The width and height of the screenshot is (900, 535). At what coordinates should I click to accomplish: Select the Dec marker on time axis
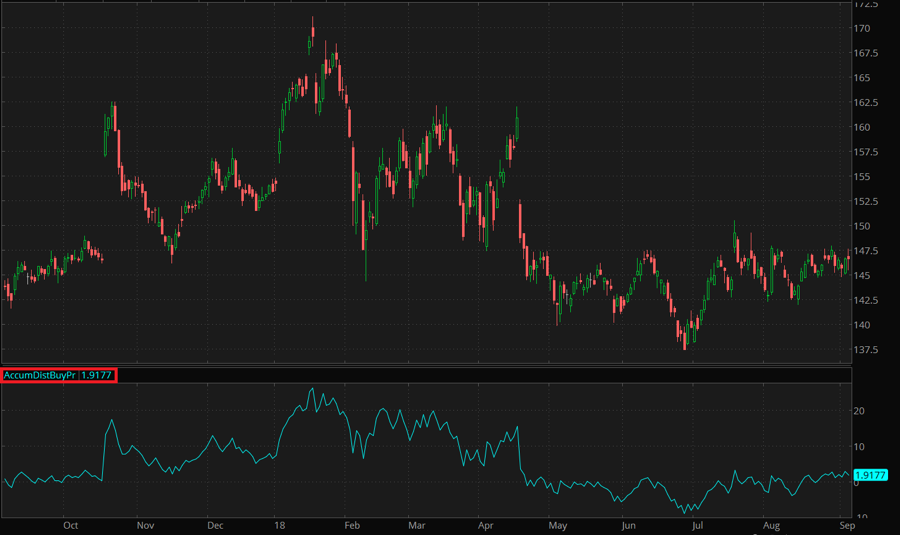[214, 524]
